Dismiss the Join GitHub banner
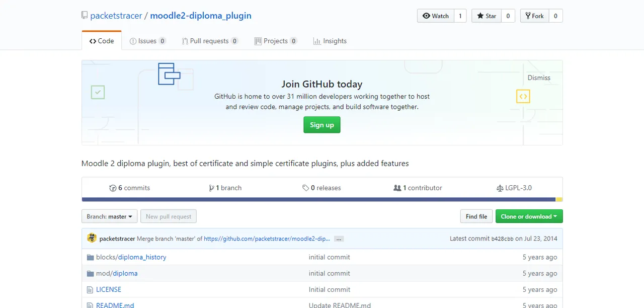Screen dimensions: 644x308 tap(539, 78)
